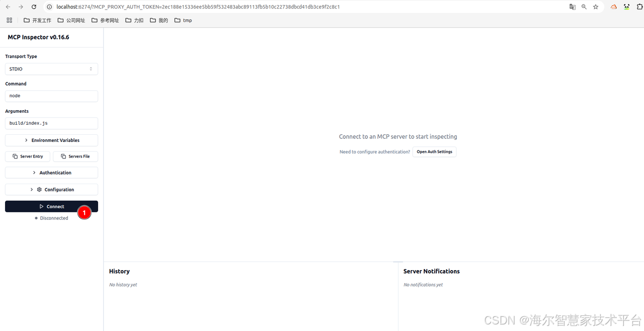Grab the history panel resize handle
This screenshot has height=331, width=644.
[x=398, y=262]
